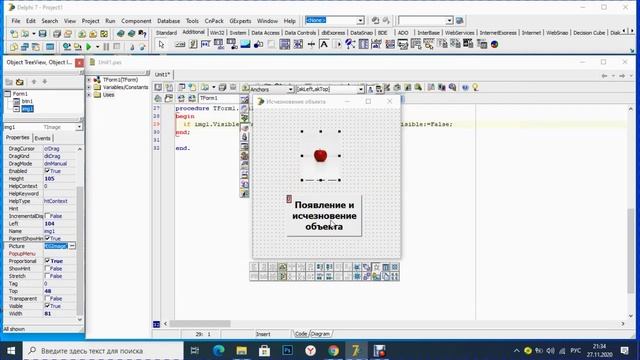The image size is (640, 360).
Task: Click the Save floppy disk toolbar icon
Action: click(42, 34)
